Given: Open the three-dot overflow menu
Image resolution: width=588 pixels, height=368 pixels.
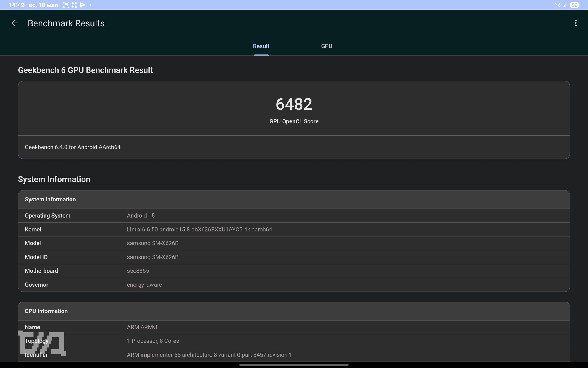Looking at the screenshot, I should pos(575,23).
